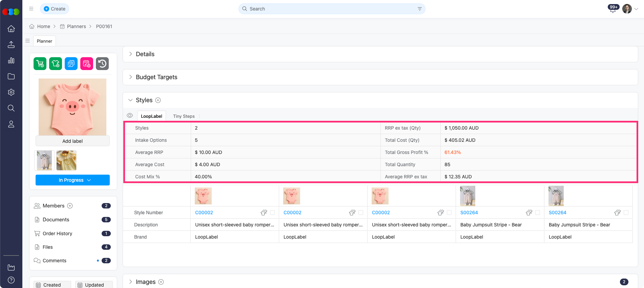Open the analytics bar chart sidebar icon
The width and height of the screenshot is (644, 288).
tap(11, 61)
